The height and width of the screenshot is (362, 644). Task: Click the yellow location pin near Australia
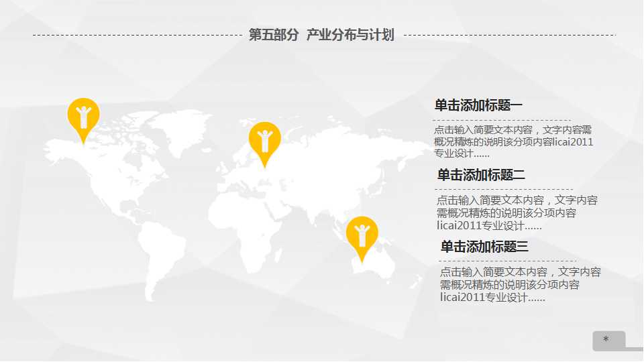tap(362, 235)
